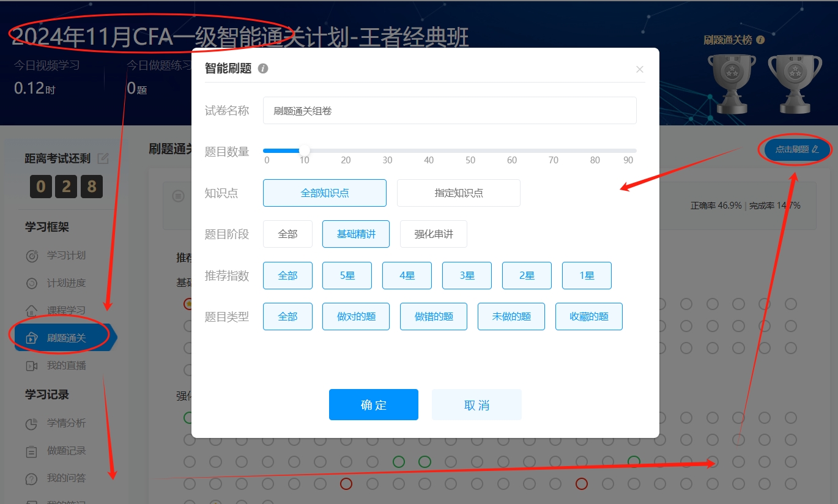Select 指定知识点 option
The height and width of the screenshot is (504, 838).
pos(459,193)
